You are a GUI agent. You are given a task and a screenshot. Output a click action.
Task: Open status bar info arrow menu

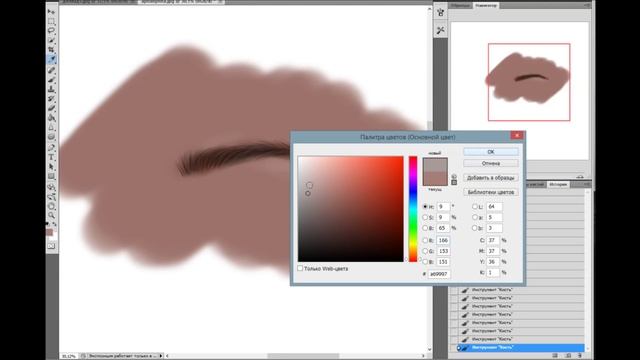click(161, 356)
